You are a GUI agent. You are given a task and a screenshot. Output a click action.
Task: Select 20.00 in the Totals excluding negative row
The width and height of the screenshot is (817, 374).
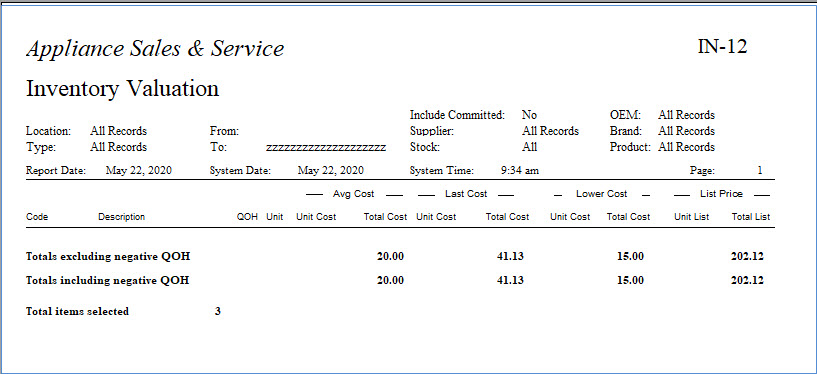pyautogui.click(x=390, y=256)
